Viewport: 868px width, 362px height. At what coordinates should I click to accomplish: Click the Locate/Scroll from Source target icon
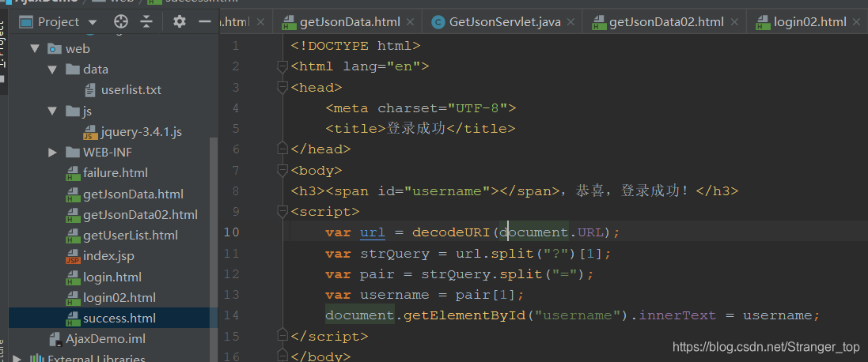(121, 21)
